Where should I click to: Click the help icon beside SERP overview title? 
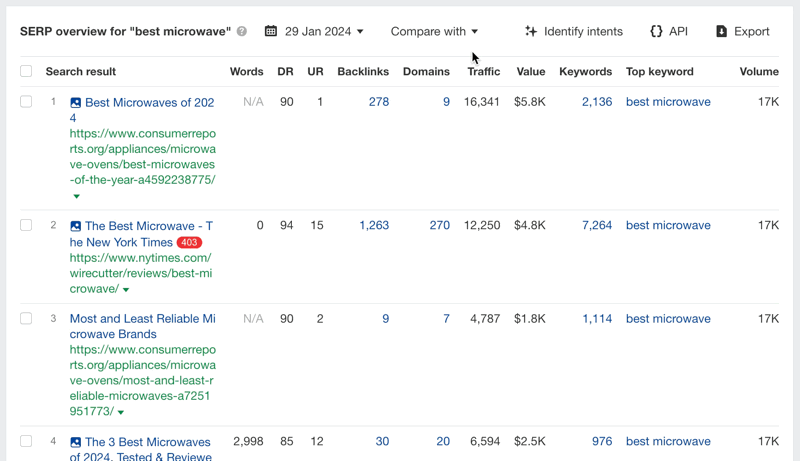click(242, 32)
